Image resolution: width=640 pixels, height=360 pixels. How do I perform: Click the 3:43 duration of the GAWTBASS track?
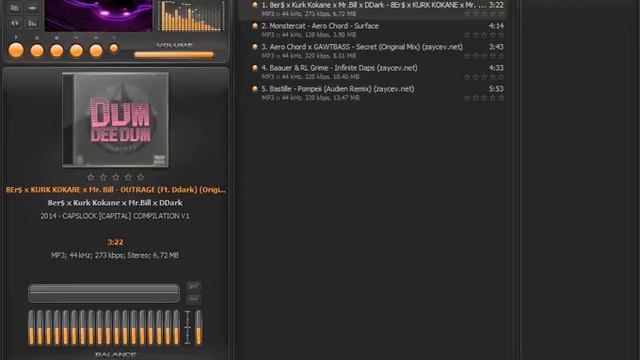[496, 47]
